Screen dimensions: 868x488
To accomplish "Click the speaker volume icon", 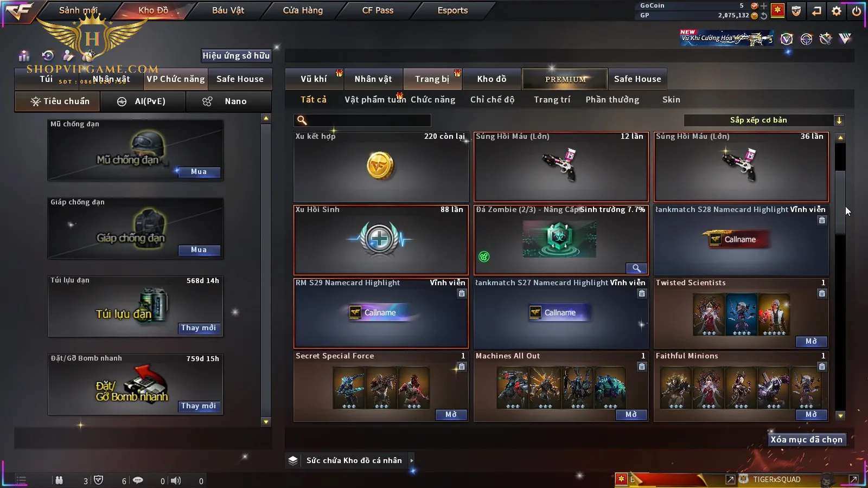I will 176,480.
